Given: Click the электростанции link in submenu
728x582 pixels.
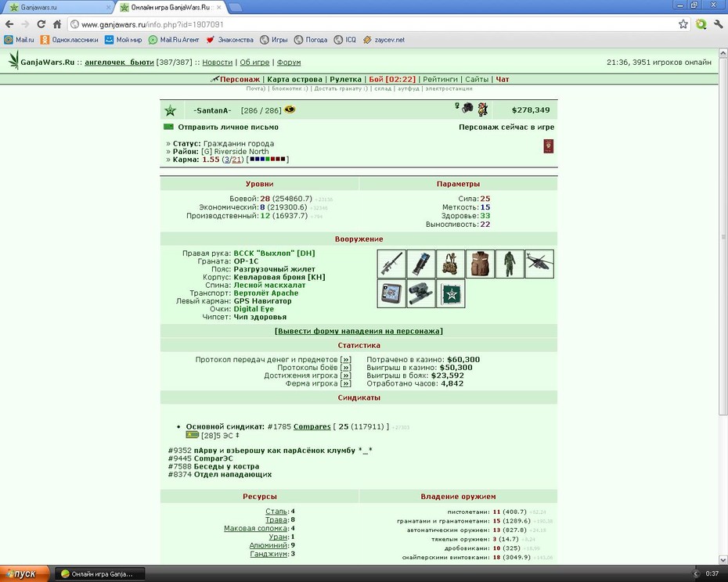Looking at the screenshot, I should (449, 88).
